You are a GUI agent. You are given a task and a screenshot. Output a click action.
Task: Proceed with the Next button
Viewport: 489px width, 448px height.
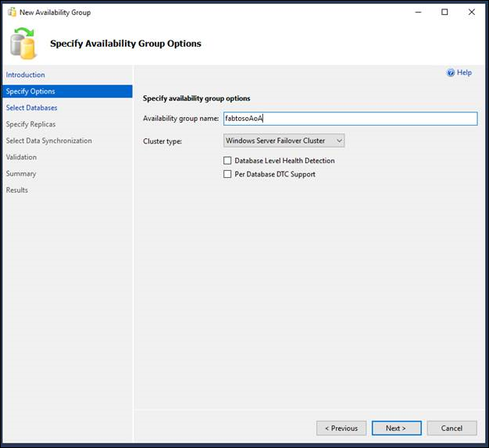(396, 428)
